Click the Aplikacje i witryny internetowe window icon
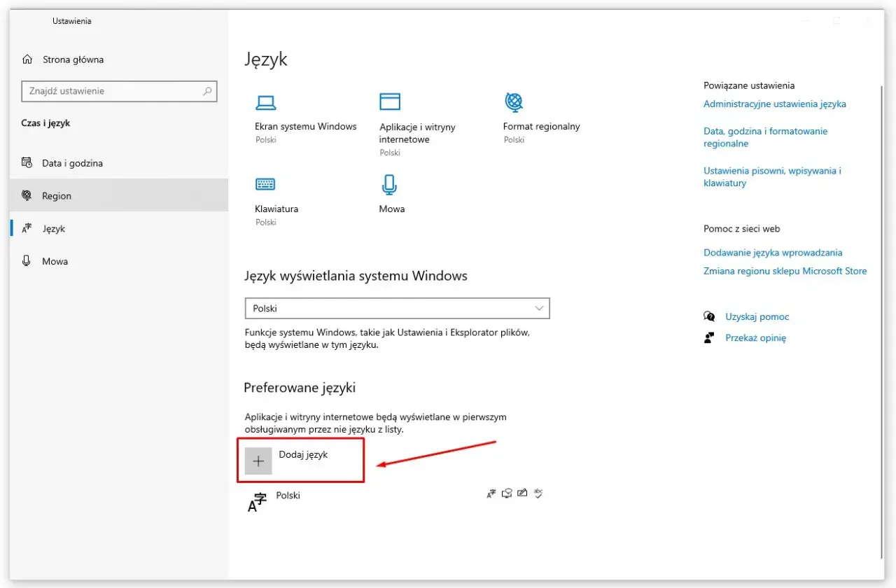 [x=390, y=101]
